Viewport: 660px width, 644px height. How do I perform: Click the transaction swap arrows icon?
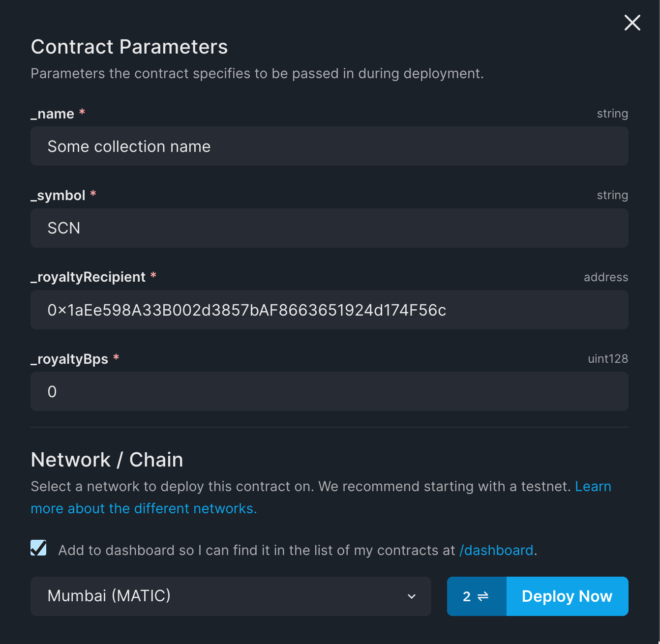(x=484, y=596)
